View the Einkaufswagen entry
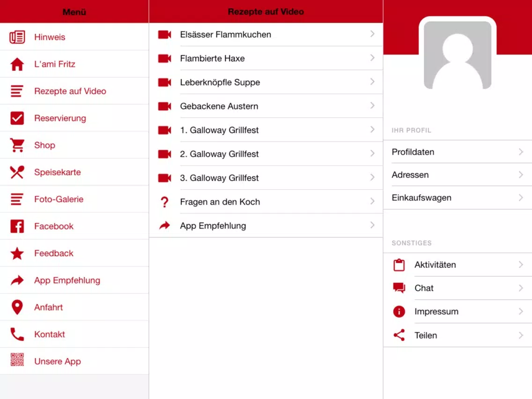Viewport: 532px width, 399px height. [x=458, y=198]
